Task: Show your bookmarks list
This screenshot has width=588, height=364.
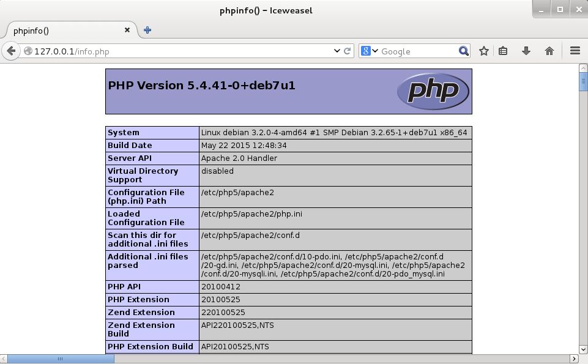Action: pos(503,51)
